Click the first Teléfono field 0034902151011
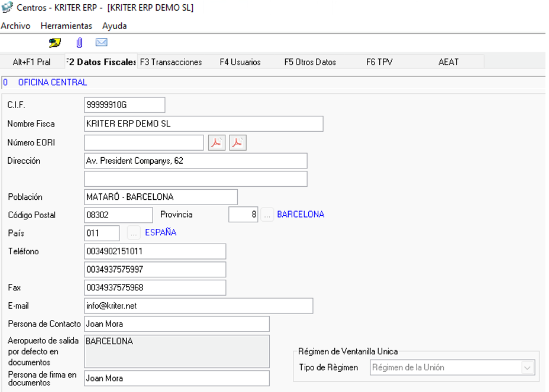 pos(155,251)
